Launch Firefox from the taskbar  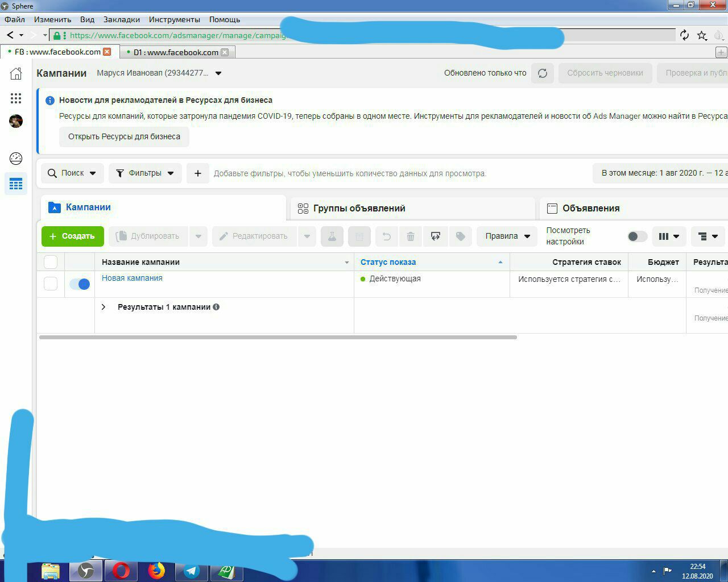point(156,571)
